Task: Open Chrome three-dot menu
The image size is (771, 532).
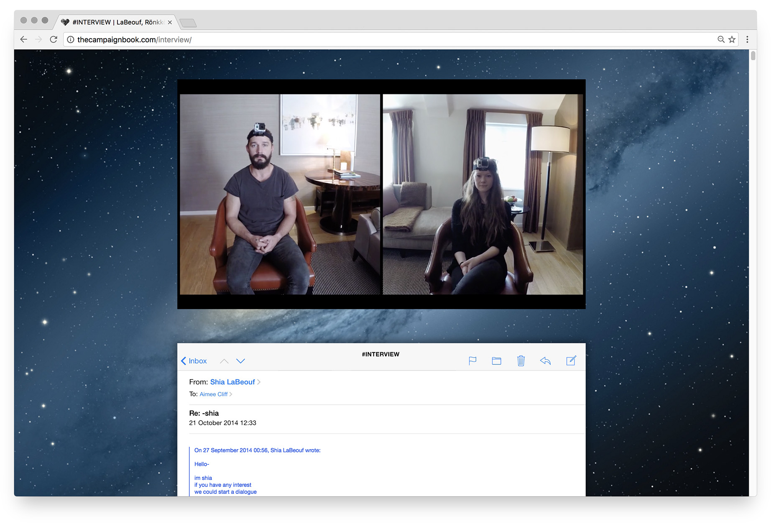Action: [x=747, y=39]
